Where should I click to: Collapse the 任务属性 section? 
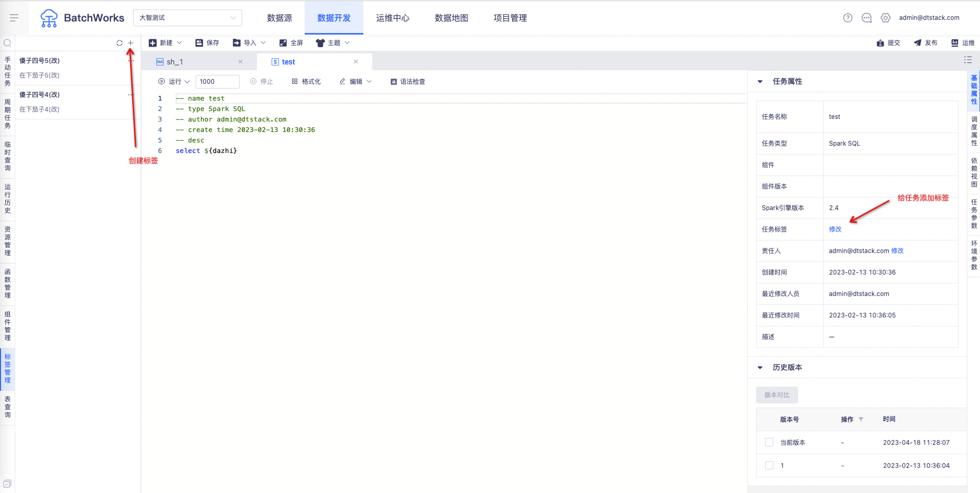point(760,82)
